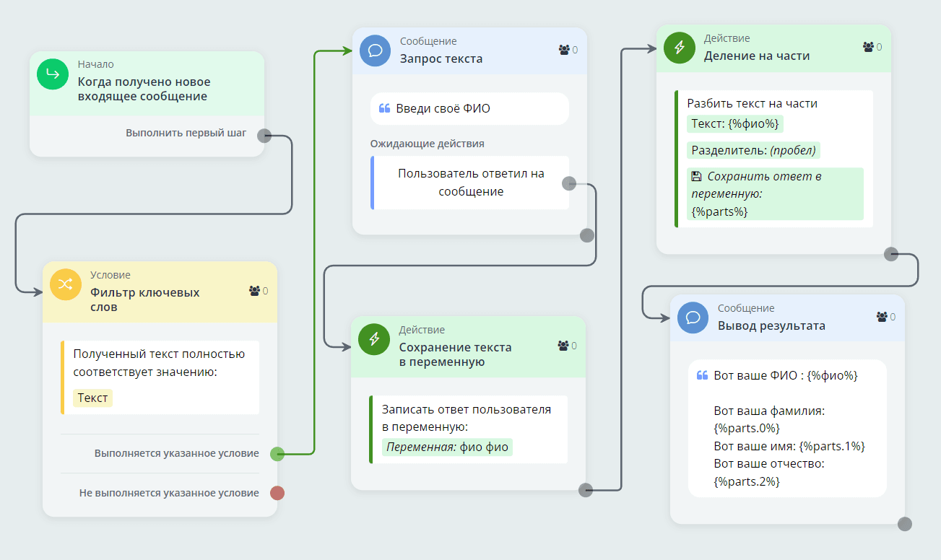Click output connector of Вывод результата block

904,524
